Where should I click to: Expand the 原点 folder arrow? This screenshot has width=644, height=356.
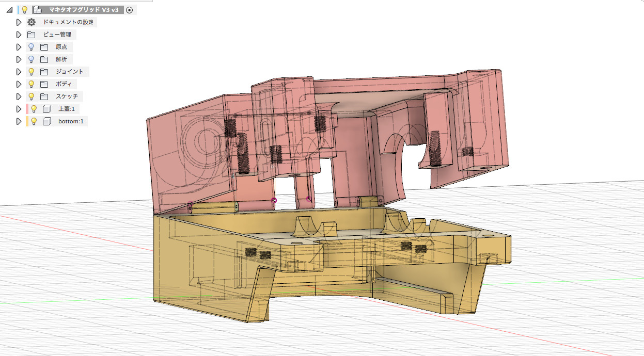[x=19, y=47]
